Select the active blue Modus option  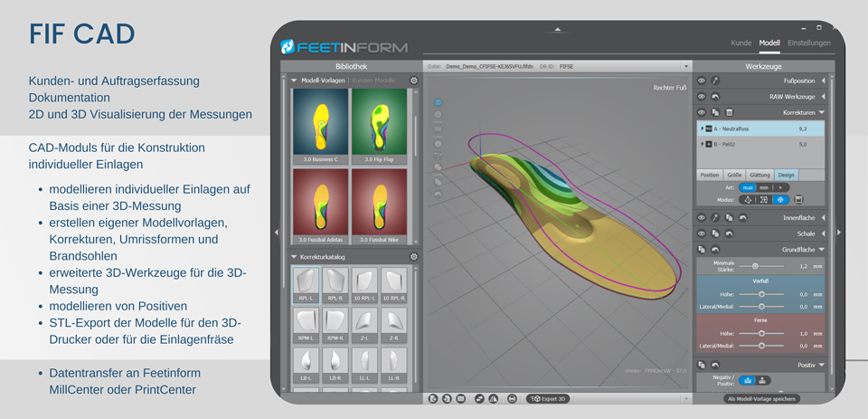tap(780, 199)
